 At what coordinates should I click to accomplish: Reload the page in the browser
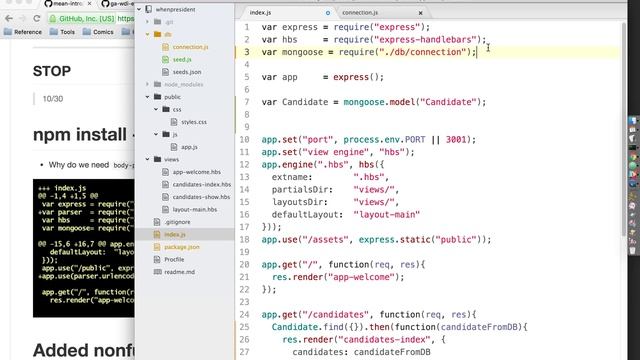[x=37, y=18]
